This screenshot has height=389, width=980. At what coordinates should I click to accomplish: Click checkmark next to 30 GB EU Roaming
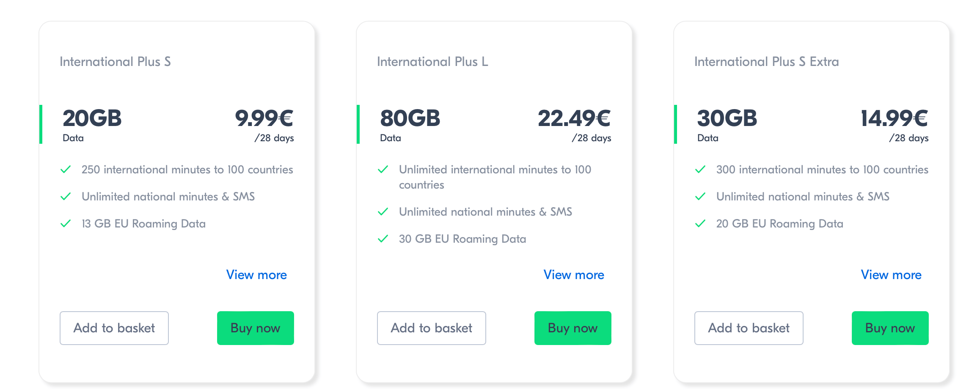383,239
